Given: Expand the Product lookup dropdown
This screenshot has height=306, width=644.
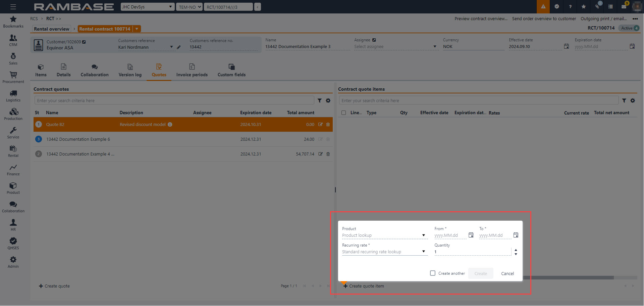Looking at the screenshot, I should point(424,235).
